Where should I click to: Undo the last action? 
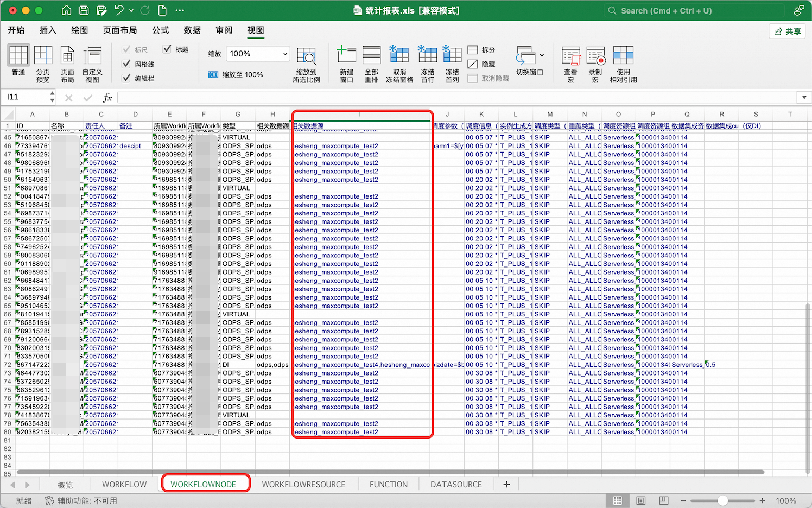pos(119,10)
